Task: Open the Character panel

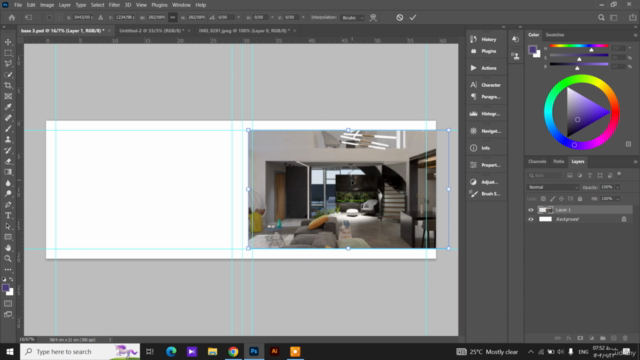Action: (x=485, y=85)
